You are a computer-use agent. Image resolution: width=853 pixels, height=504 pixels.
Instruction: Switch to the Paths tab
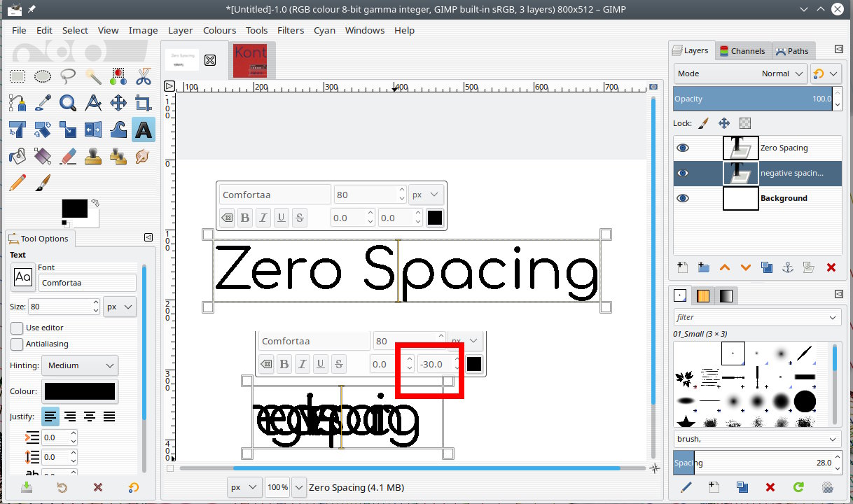tap(792, 50)
